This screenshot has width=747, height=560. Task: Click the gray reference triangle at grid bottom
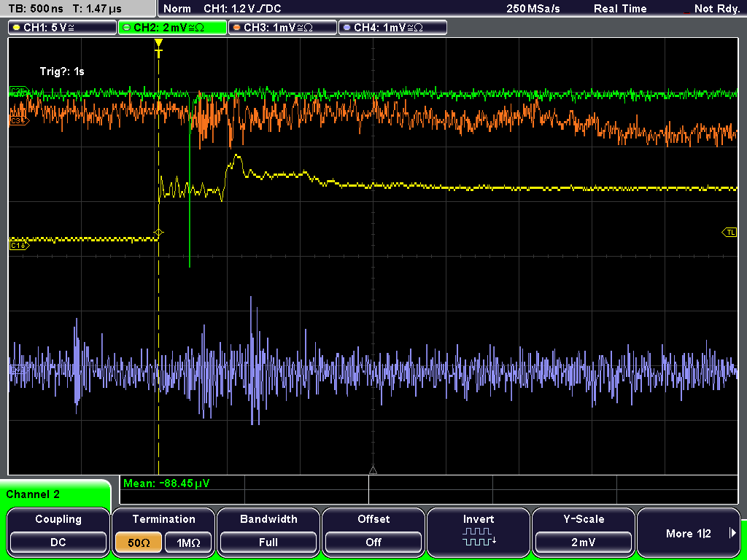click(x=373, y=470)
